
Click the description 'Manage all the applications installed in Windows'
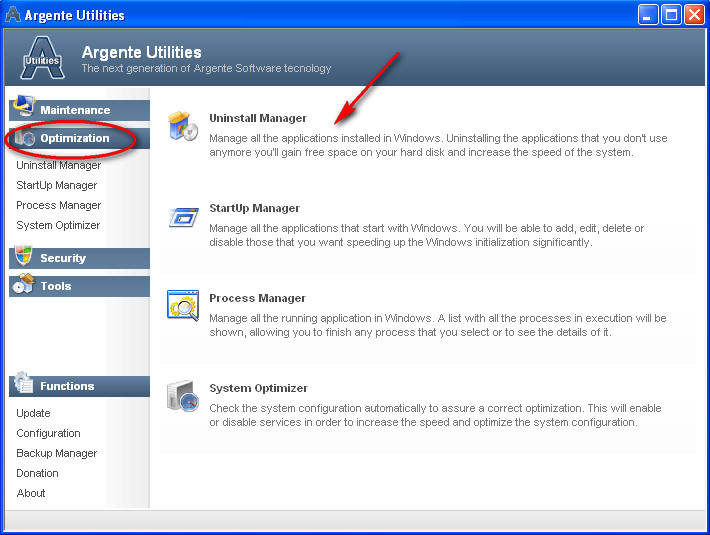(x=438, y=145)
